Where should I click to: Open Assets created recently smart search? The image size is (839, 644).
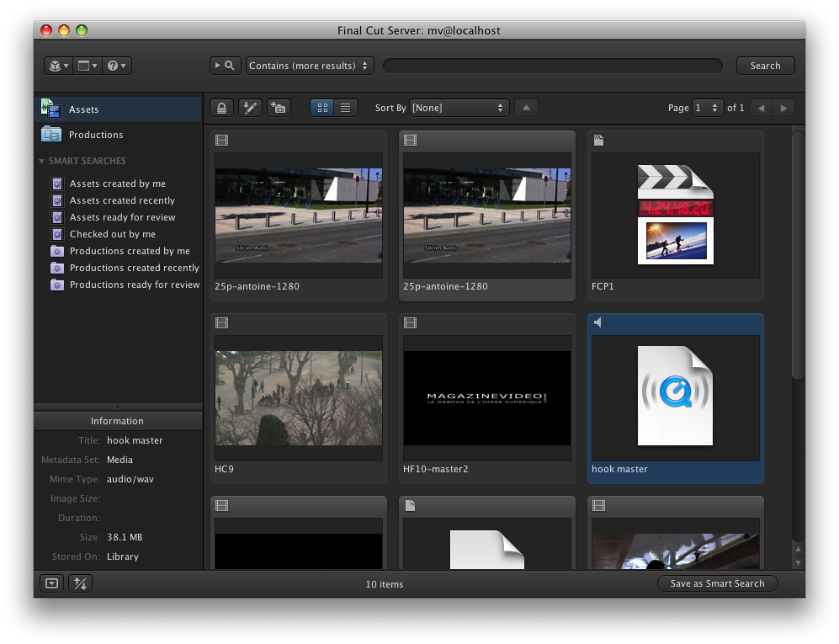tap(122, 200)
